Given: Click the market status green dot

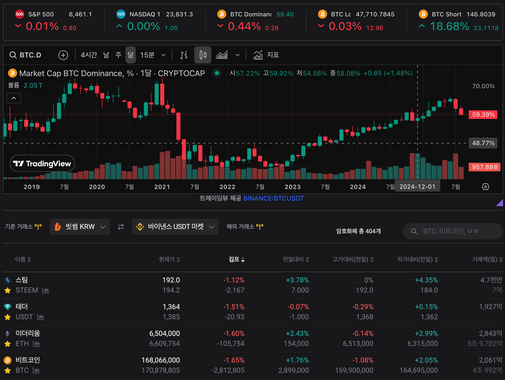Looking at the screenshot, I should 217,73.
